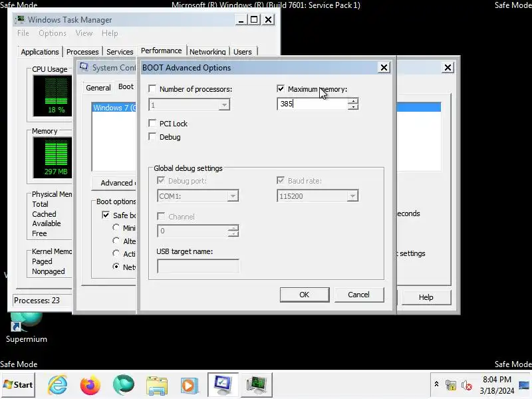Open Task Manager Help menu
This screenshot has height=399, width=532.
click(110, 33)
